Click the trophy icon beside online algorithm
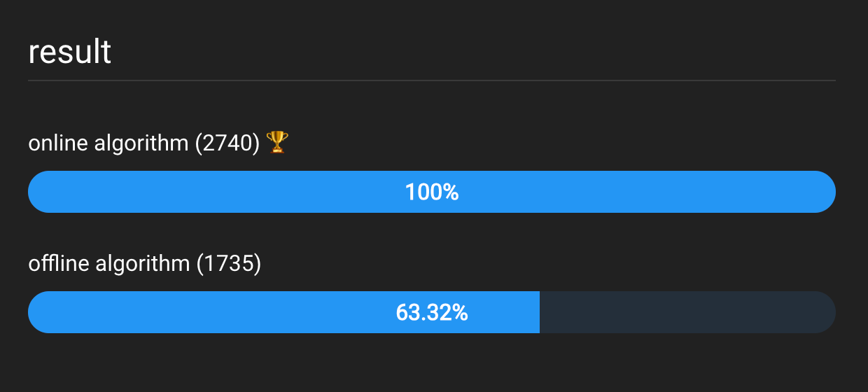 [x=278, y=142]
